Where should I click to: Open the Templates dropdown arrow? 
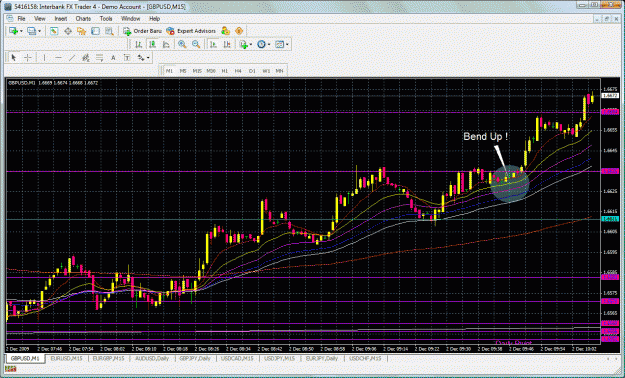[x=287, y=44]
